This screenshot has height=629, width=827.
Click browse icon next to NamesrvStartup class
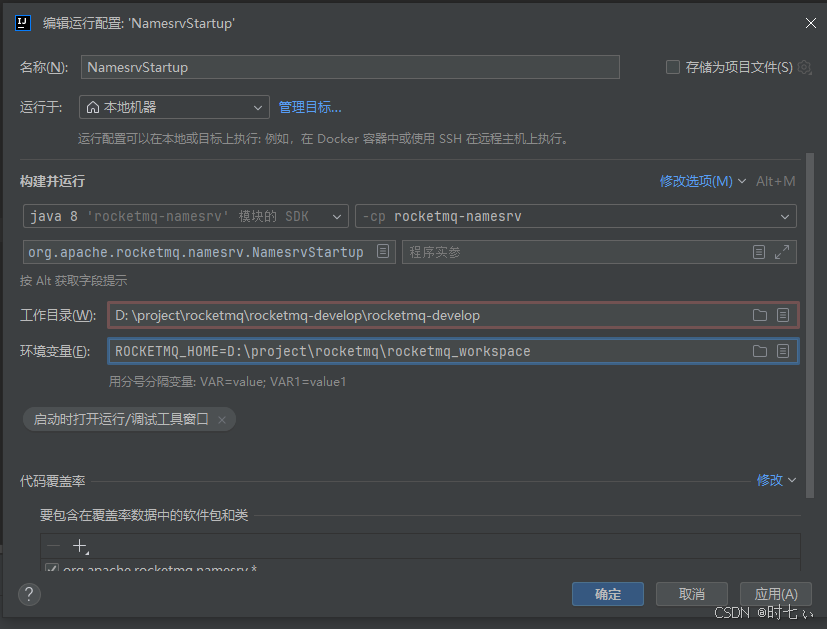[x=383, y=252]
